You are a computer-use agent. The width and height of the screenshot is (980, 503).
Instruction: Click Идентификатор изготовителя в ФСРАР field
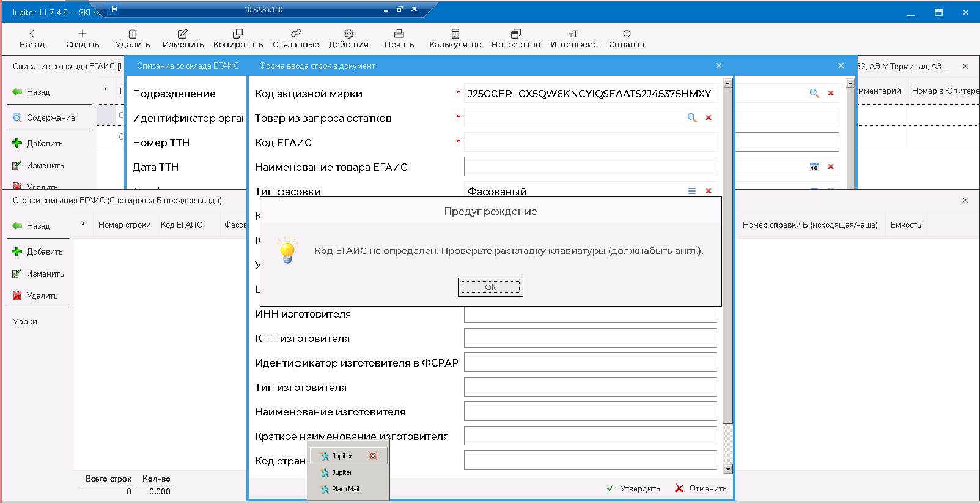(x=590, y=362)
